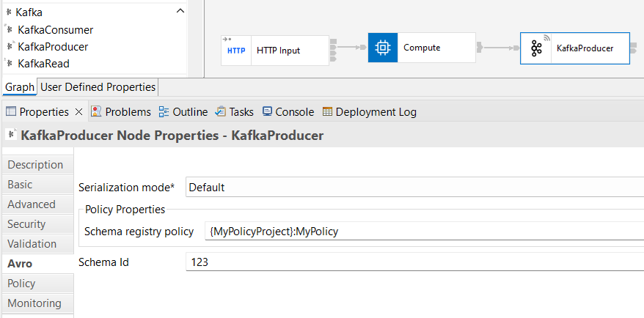Select the Security properties tab
The height and width of the screenshot is (318, 644).
coord(38,224)
